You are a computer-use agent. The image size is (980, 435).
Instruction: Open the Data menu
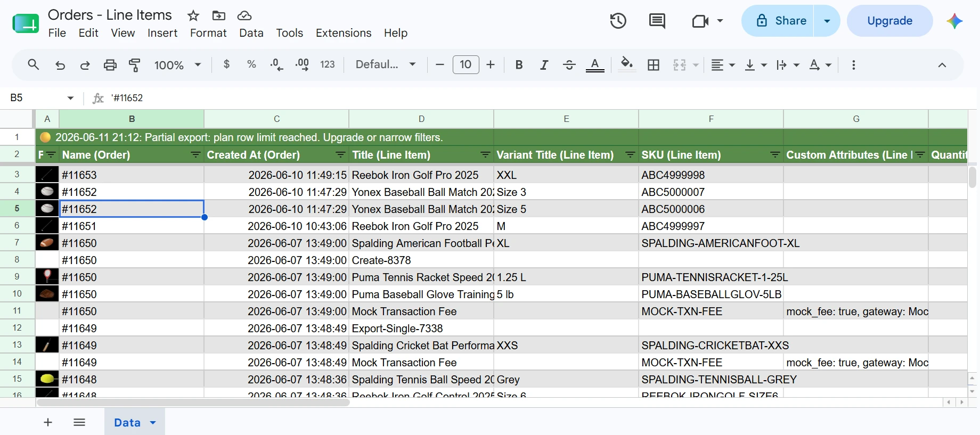click(251, 33)
